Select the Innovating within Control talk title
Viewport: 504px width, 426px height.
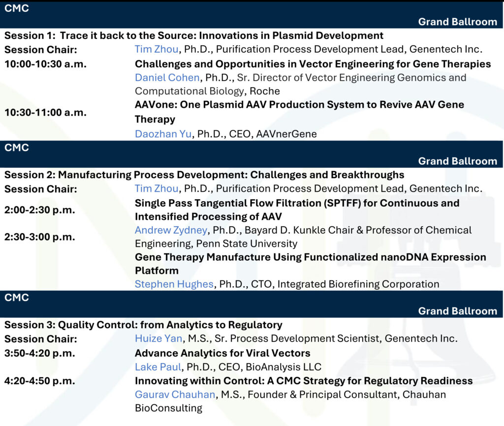click(x=304, y=381)
